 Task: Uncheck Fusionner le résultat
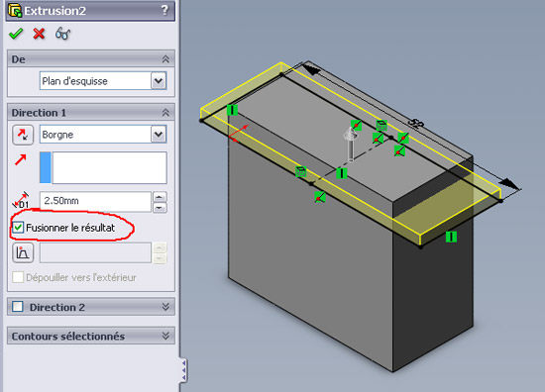tap(18, 228)
